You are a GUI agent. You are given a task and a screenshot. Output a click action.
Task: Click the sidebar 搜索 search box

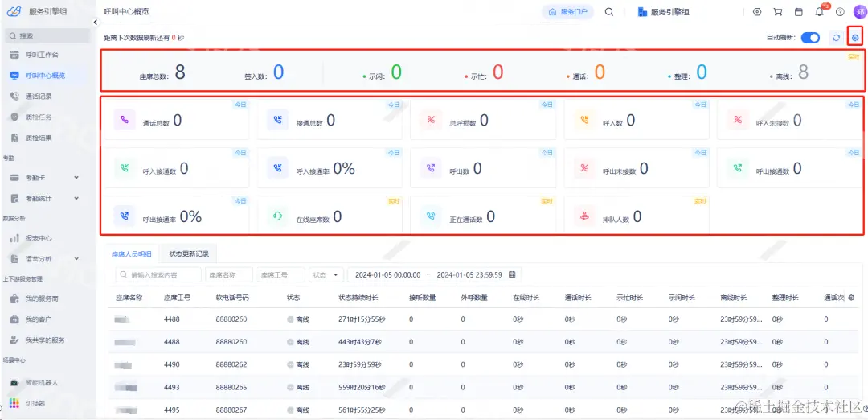pyautogui.click(x=47, y=35)
